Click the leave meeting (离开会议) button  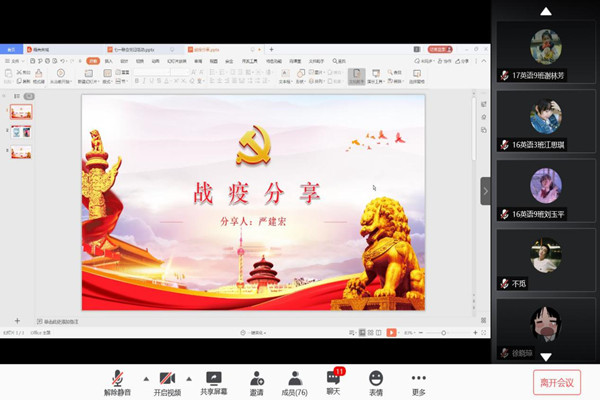556,381
